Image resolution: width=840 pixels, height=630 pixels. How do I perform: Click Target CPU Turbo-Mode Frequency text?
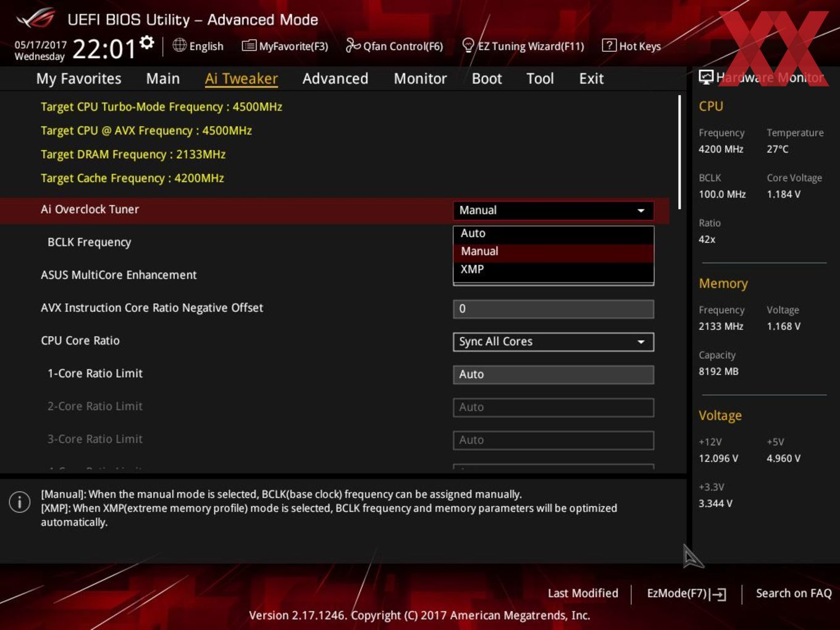tap(161, 107)
